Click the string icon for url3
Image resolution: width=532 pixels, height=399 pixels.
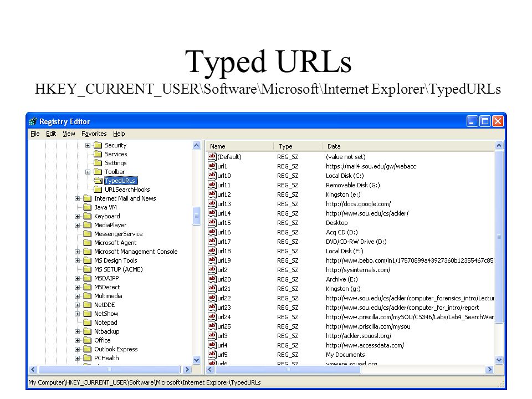(212, 336)
